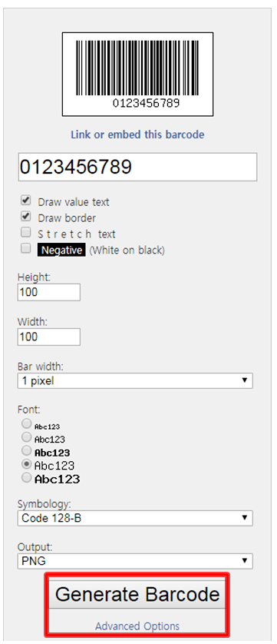Screen dimensions: 277x644
Task: Select the small bold font radio option
Action: pyautogui.click(x=27, y=450)
